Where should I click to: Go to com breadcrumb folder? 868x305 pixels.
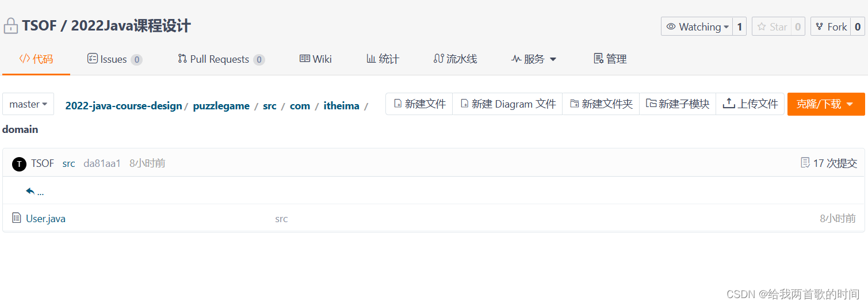(300, 106)
